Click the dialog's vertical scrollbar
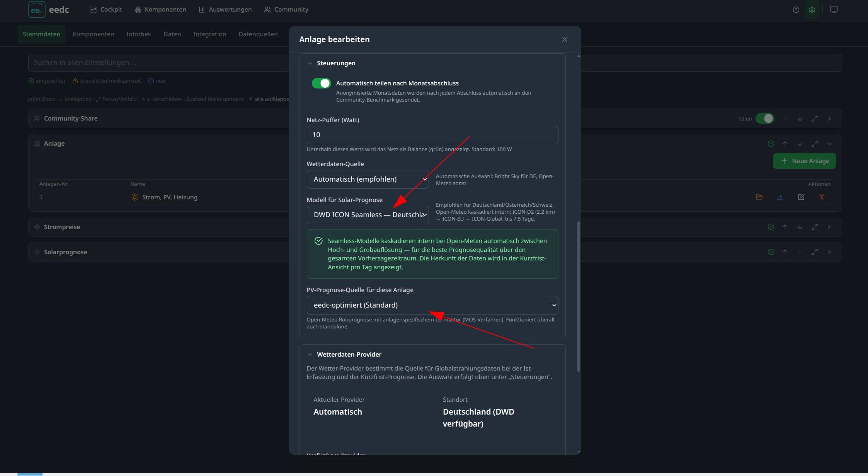Screen dimensions: 868x476 pyautogui.click(x=579, y=296)
